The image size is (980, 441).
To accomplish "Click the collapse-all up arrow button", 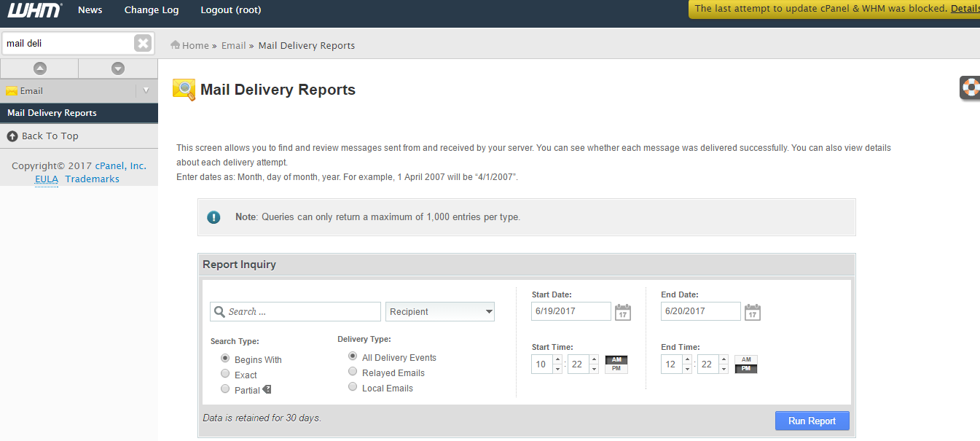I will point(39,69).
